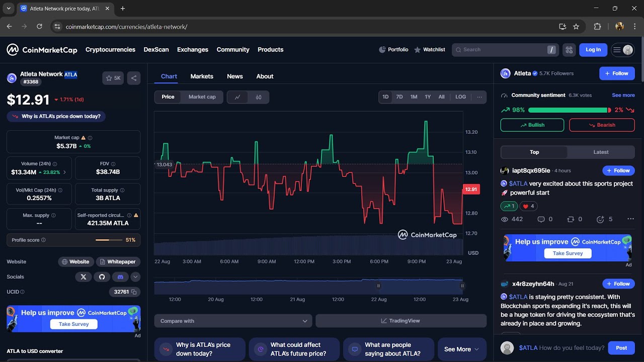Click the Log In button
Viewport: 644px width, 362px height.
[x=593, y=50]
